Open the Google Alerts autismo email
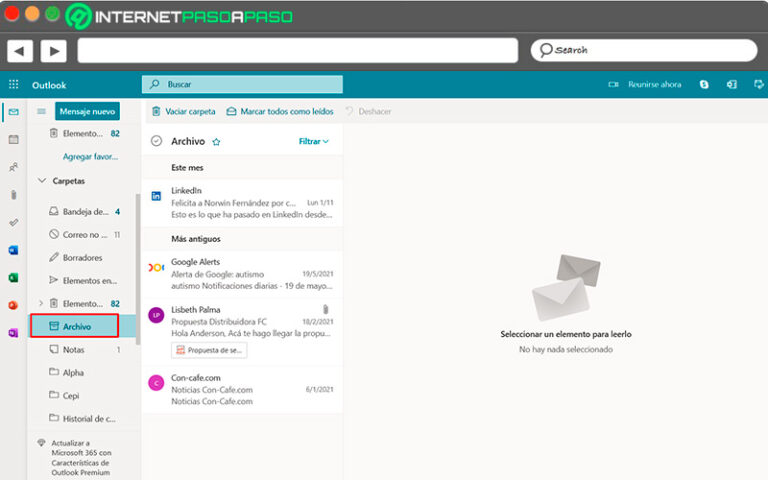This screenshot has width=768, height=480. 242,274
